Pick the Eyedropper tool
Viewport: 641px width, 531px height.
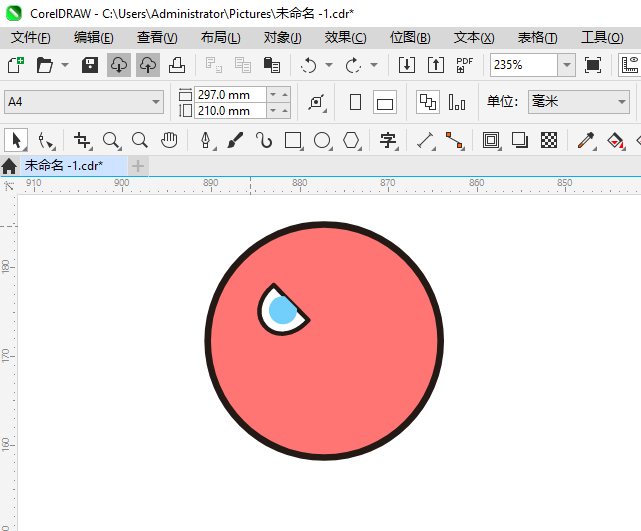[588, 140]
